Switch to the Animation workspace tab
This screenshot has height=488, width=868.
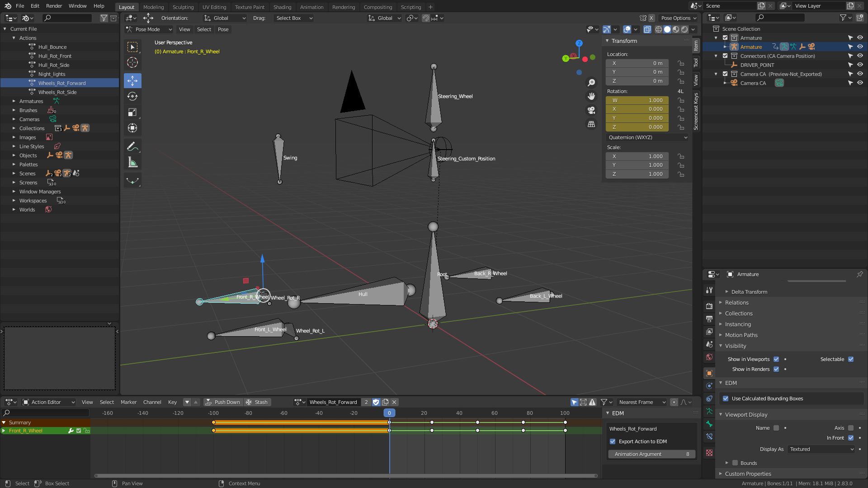[x=311, y=7]
